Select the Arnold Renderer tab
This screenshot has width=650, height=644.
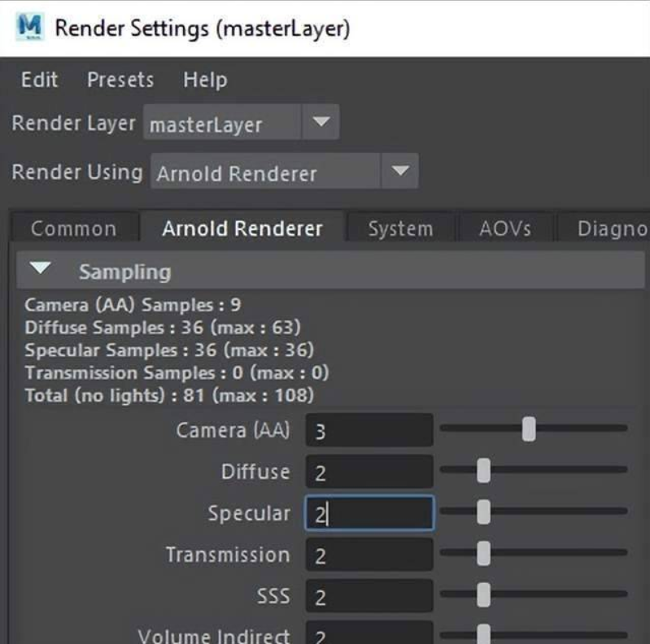(x=242, y=229)
